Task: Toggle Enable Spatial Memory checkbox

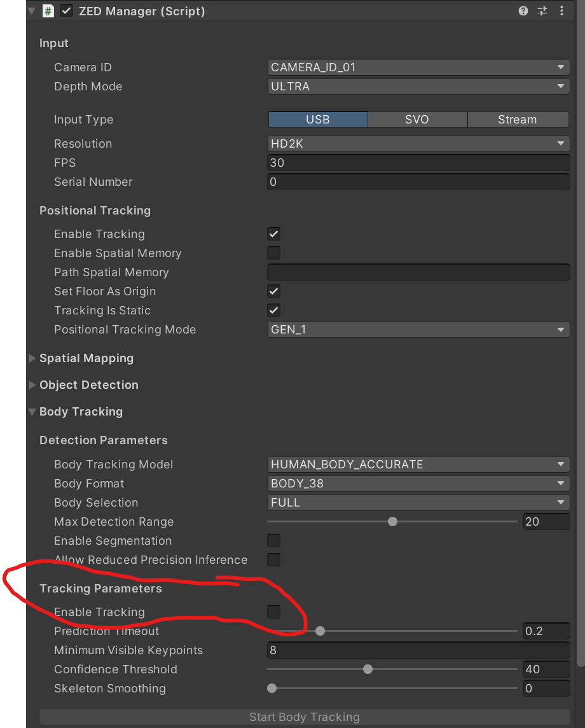Action: 273,253
